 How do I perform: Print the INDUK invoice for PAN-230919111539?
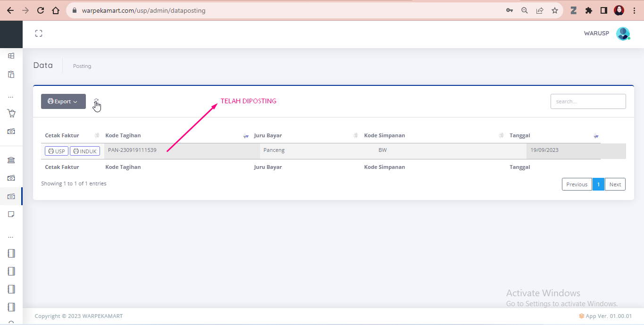(85, 151)
